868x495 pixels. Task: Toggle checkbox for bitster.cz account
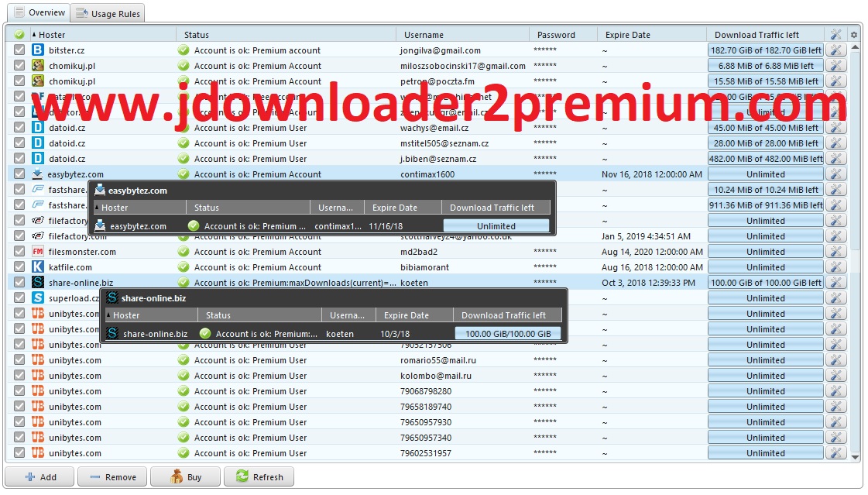19,50
